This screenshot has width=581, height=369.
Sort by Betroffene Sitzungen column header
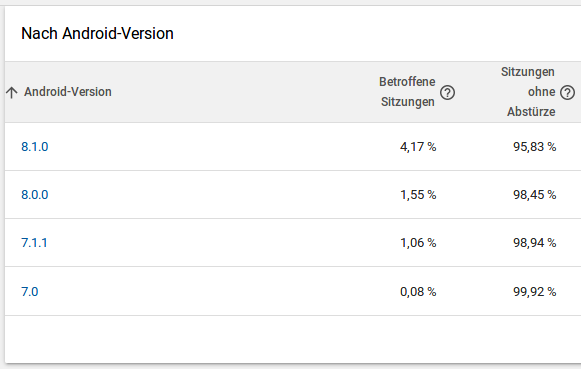[407, 92]
